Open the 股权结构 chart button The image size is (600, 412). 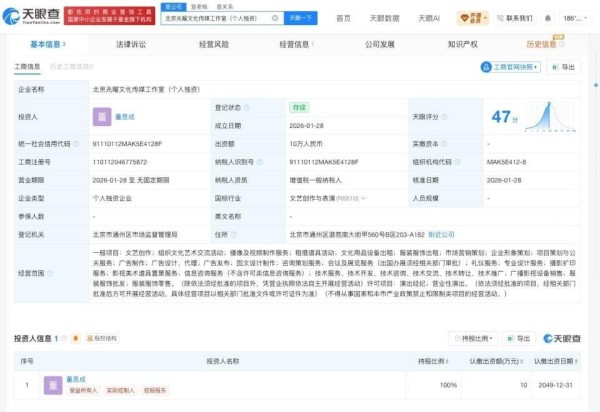tap(102, 338)
